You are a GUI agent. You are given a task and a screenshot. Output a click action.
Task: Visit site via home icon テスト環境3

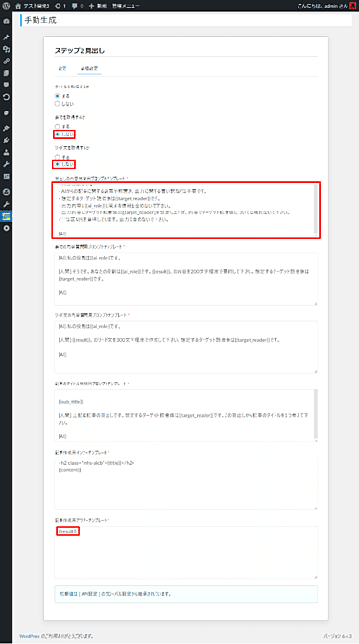(32, 6)
